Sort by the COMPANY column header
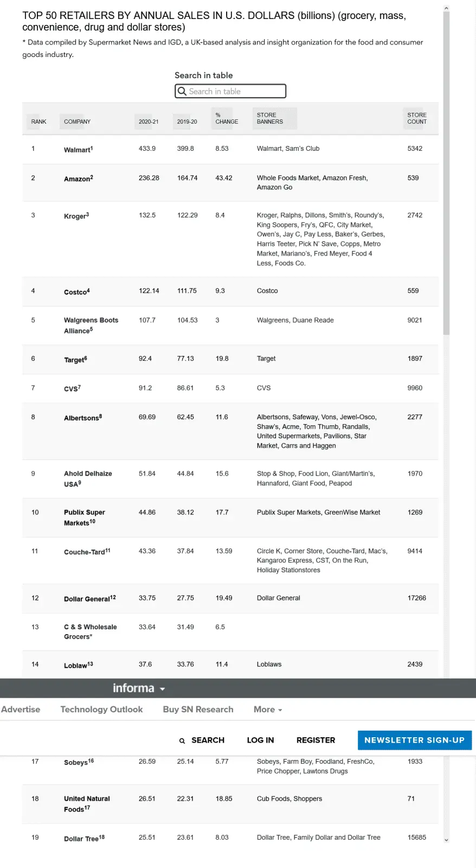This screenshot has height=868, width=476. tap(77, 122)
